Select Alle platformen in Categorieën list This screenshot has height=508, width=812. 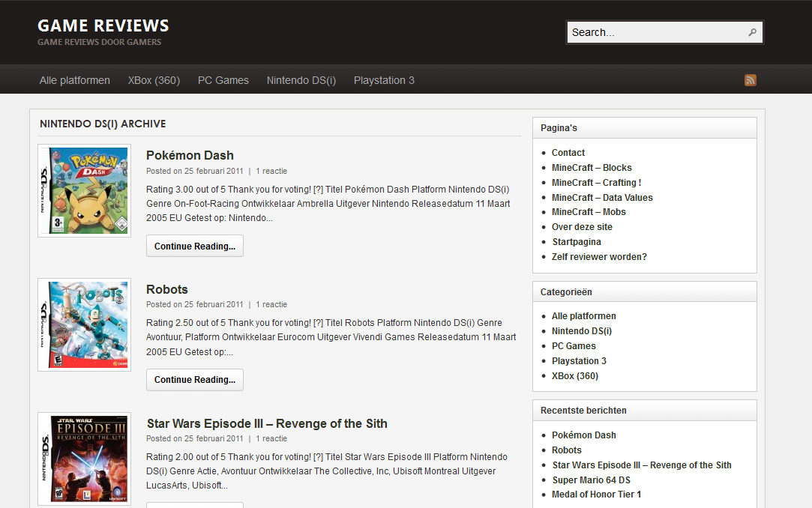click(583, 316)
